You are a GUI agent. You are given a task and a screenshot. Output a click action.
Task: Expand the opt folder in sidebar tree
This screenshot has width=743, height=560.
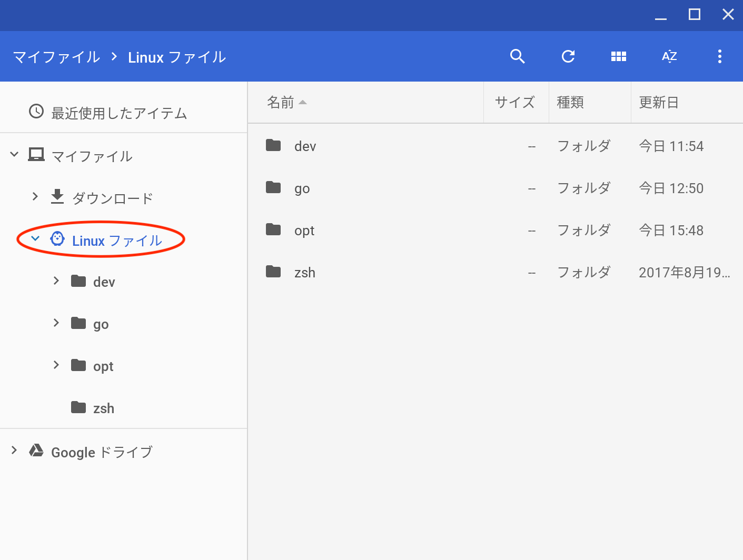(56, 365)
